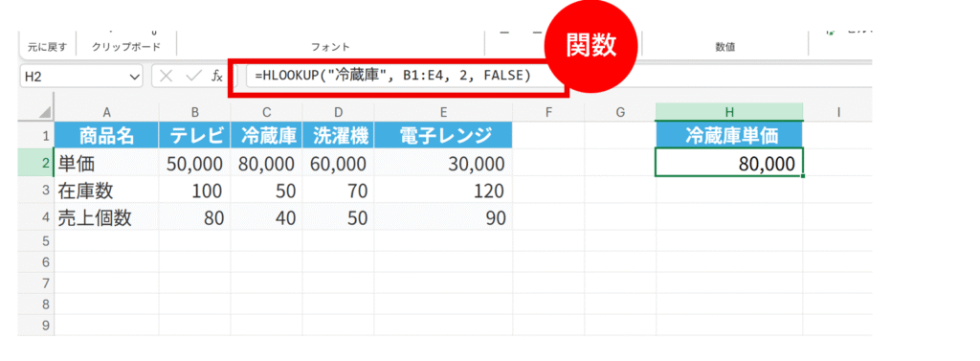The image size is (980, 361).
Task: Click cell with value 60,000
Action: (x=338, y=164)
